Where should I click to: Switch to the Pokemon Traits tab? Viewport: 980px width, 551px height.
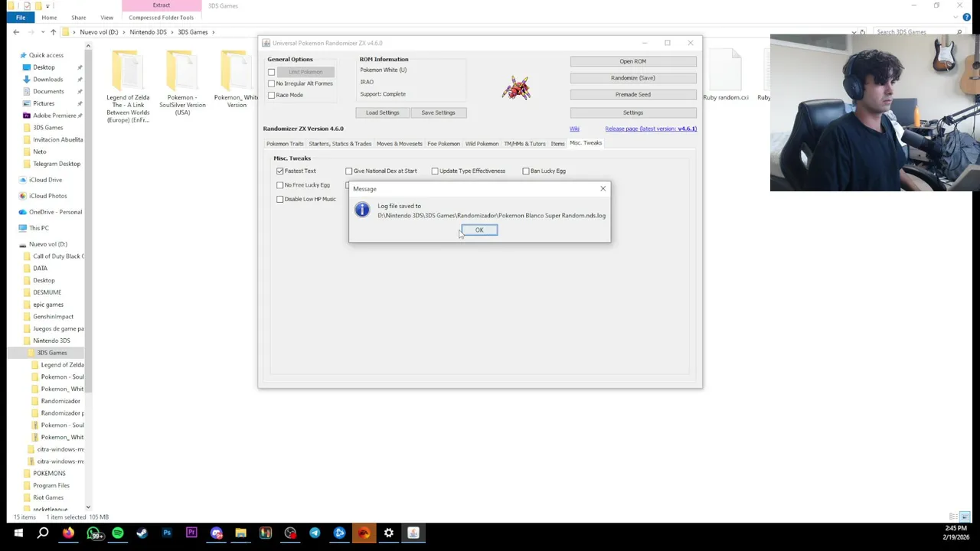285,144
